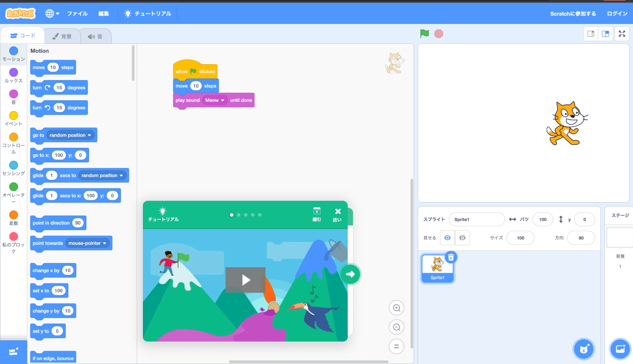Select the ルックス purple category circle

[14, 72]
